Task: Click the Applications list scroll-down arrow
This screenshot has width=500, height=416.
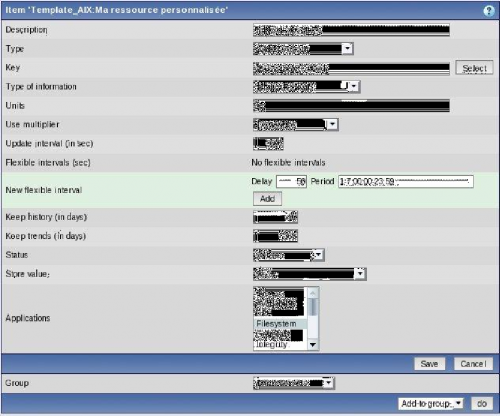Action: point(313,344)
